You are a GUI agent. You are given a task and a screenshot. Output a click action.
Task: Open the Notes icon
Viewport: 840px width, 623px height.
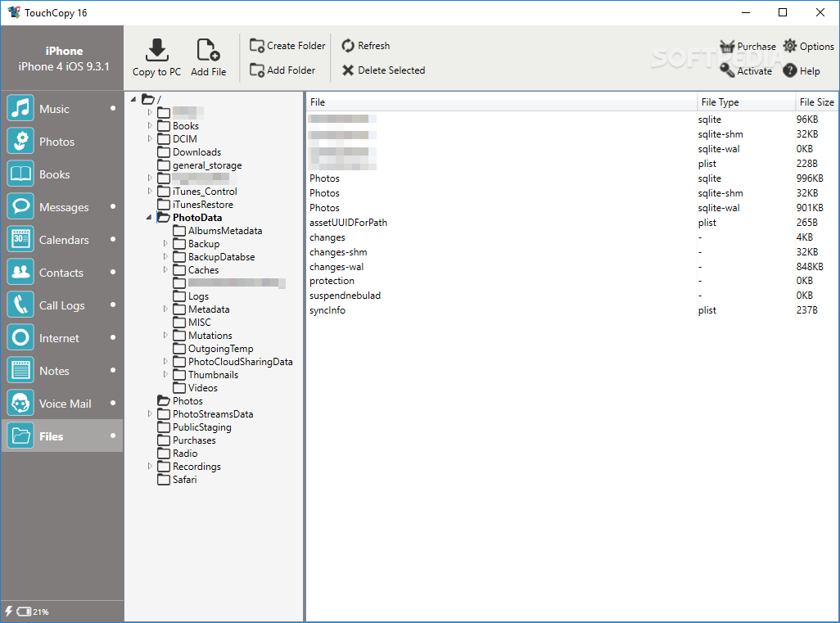[x=20, y=370]
